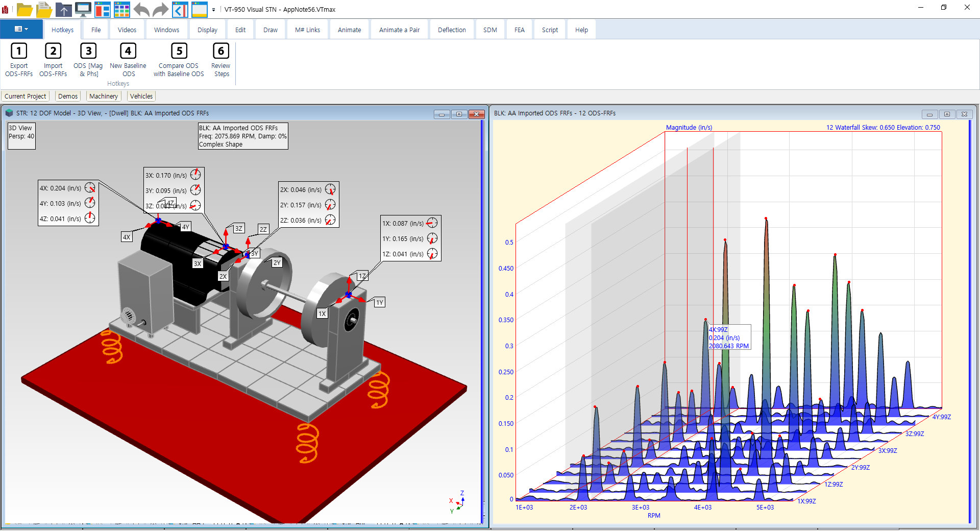Click the monitor icon in quick access toolbar

click(x=83, y=9)
